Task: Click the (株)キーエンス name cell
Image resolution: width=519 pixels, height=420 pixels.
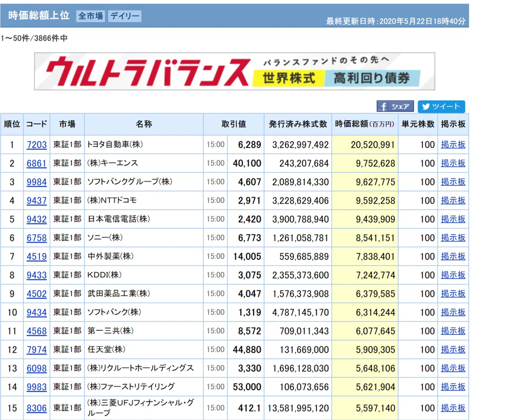Action: click(144, 163)
